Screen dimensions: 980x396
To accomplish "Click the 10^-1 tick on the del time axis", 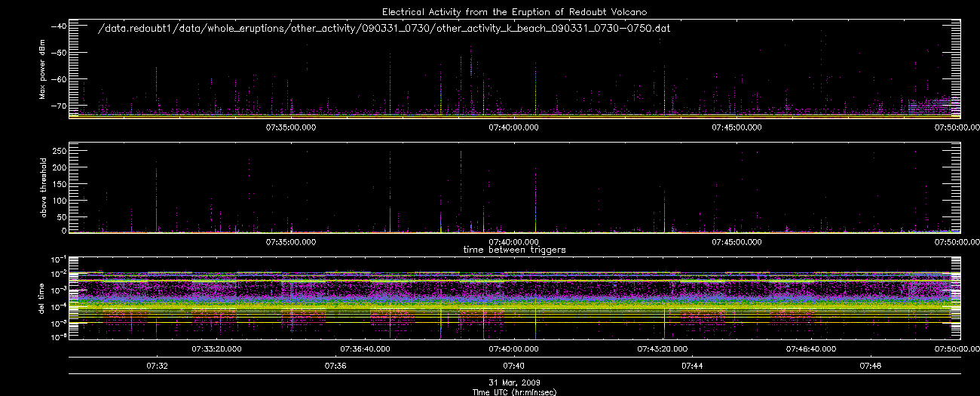I will [x=57, y=258].
